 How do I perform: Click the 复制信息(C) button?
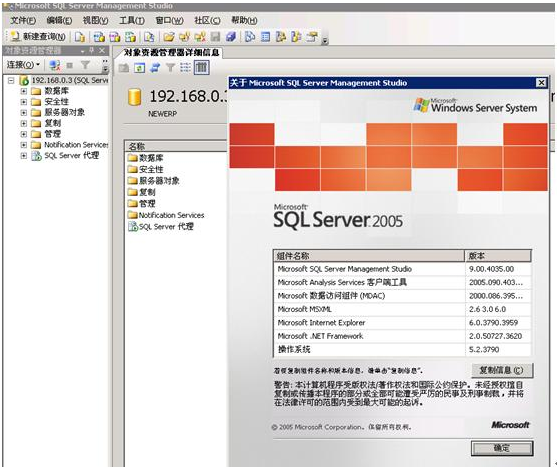pyautogui.click(x=502, y=370)
